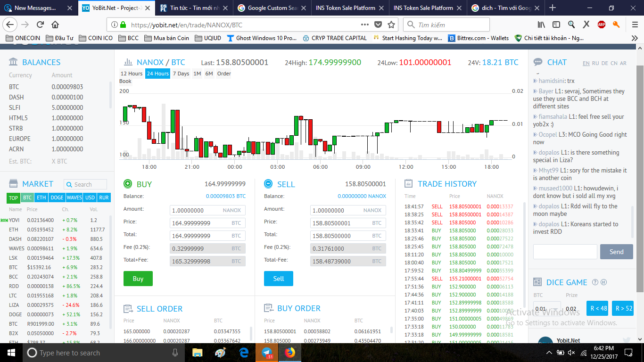Click the Market Search field
644x362 pixels.
[x=85, y=184]
